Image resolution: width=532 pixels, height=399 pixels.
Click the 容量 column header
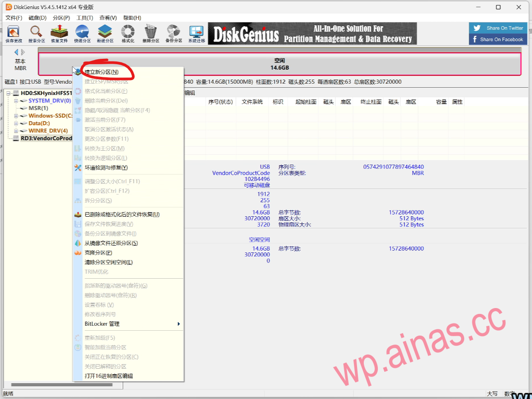pyautogui.click(x=441, y=102)
